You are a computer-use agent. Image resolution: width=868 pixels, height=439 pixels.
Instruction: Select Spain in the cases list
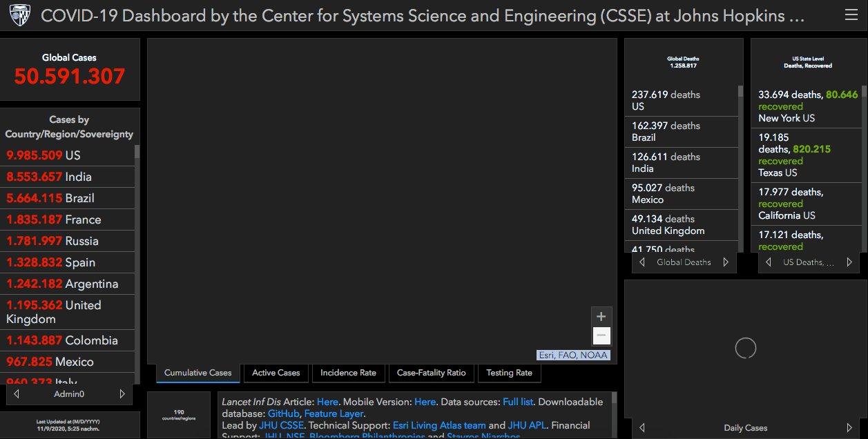tap(67, 262)
